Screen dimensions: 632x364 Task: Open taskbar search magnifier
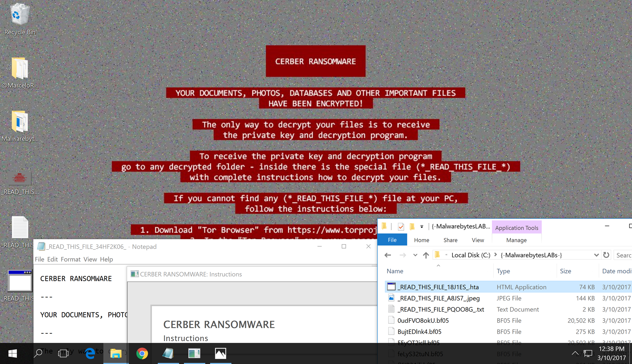pyautogui.click(x=38, y=354)
